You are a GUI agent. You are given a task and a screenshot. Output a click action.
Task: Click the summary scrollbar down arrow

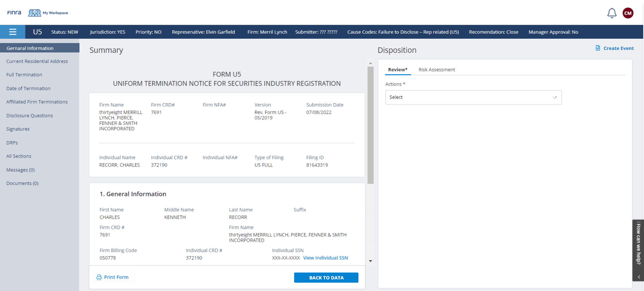point(370,261)
